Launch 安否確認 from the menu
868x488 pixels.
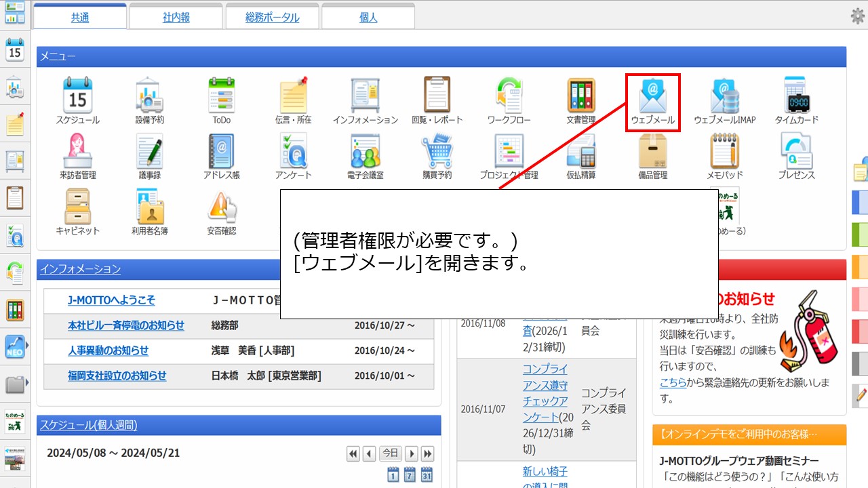pos(222,212)
